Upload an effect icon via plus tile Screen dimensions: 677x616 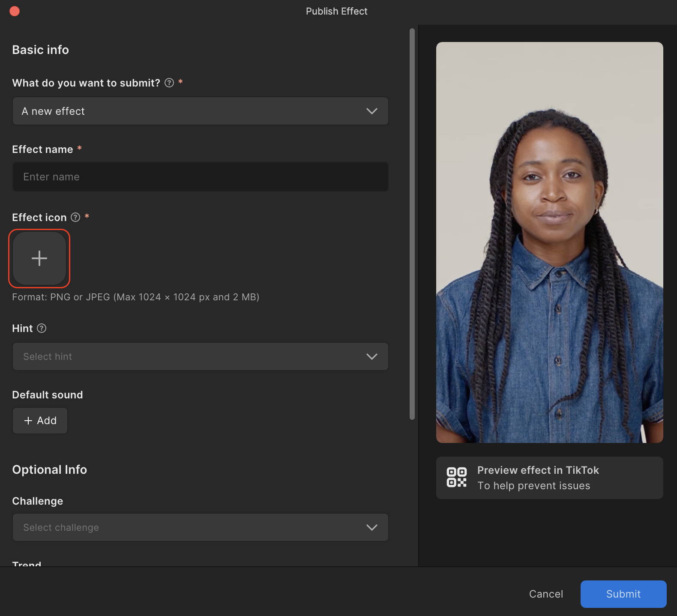tap(39, 258)
